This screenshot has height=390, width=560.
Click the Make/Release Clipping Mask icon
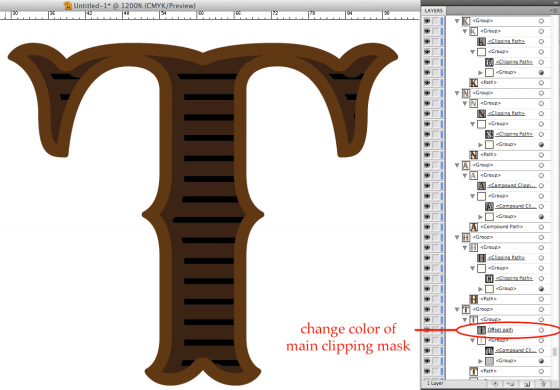click(x=496, y=384)
